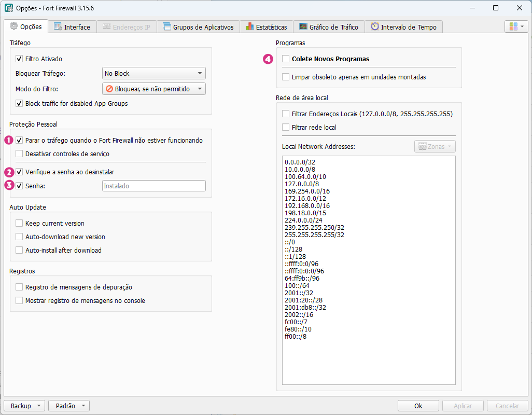
Task: Open the Gráfico de Tráfico tab
Action: coord(329,27)
